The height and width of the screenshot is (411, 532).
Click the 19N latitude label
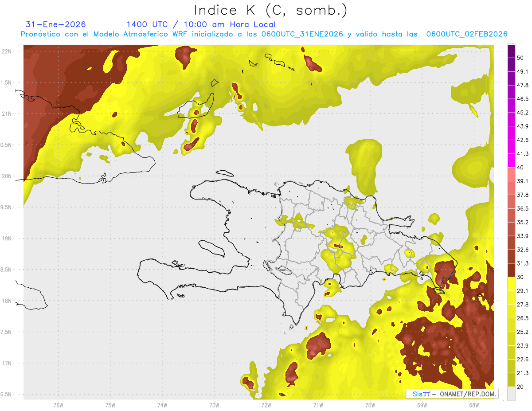pos(7,239)
